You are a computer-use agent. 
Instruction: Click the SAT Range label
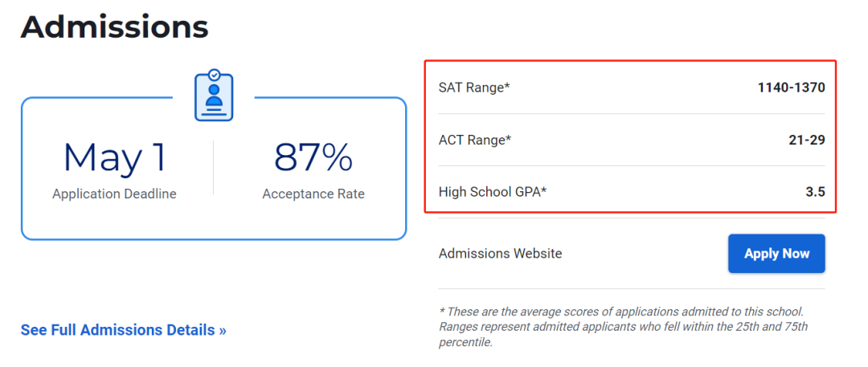(x=474, y=88)
